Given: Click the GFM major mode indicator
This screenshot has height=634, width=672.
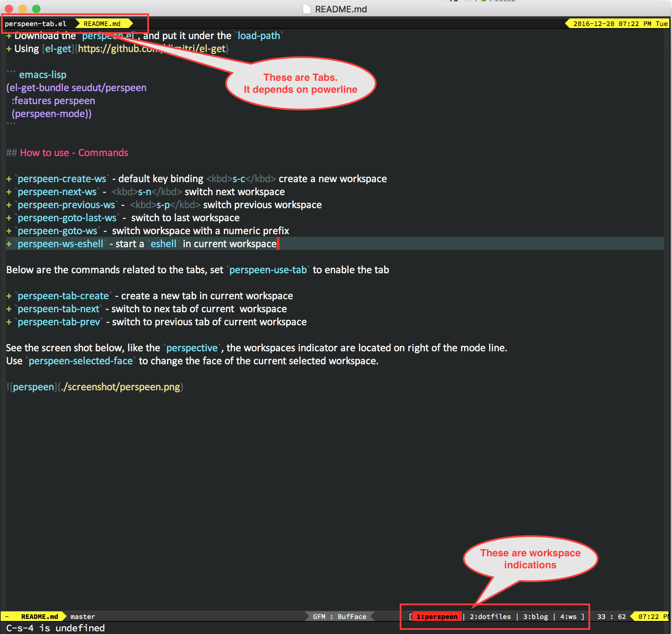Looking at the screenshot, I should point(319,617).
